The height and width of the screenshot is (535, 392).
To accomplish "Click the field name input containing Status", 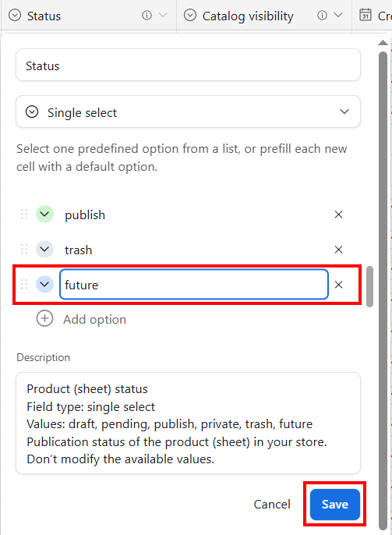I will point(188,66).
